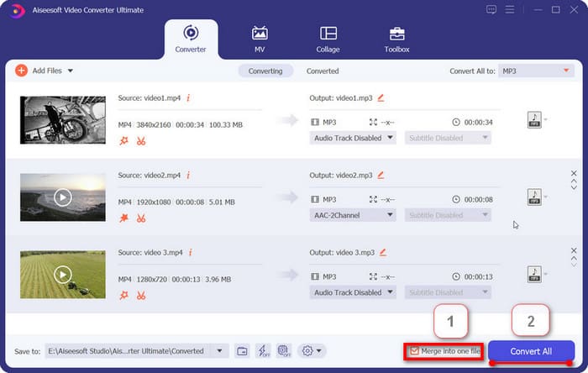
Task: Open the Subtitle Disabled dropdown for video 3.mp3
Action: pos(448,292)
